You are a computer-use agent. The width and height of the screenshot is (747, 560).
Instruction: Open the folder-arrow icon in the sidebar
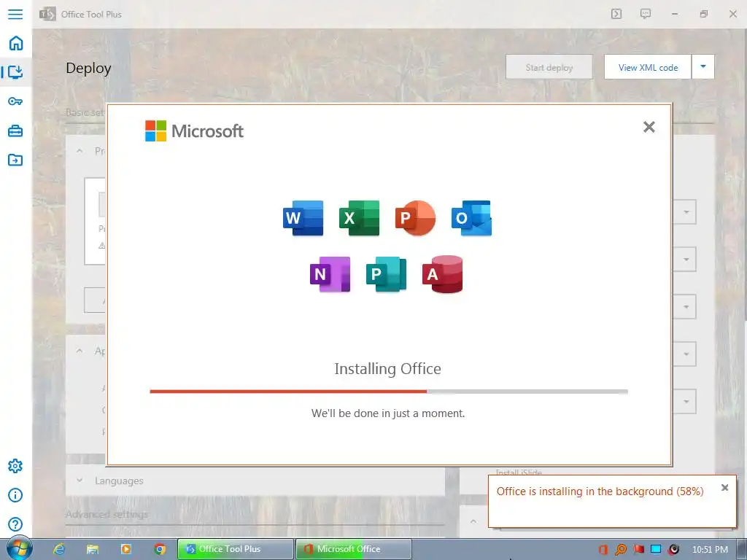tap(15, 160)
